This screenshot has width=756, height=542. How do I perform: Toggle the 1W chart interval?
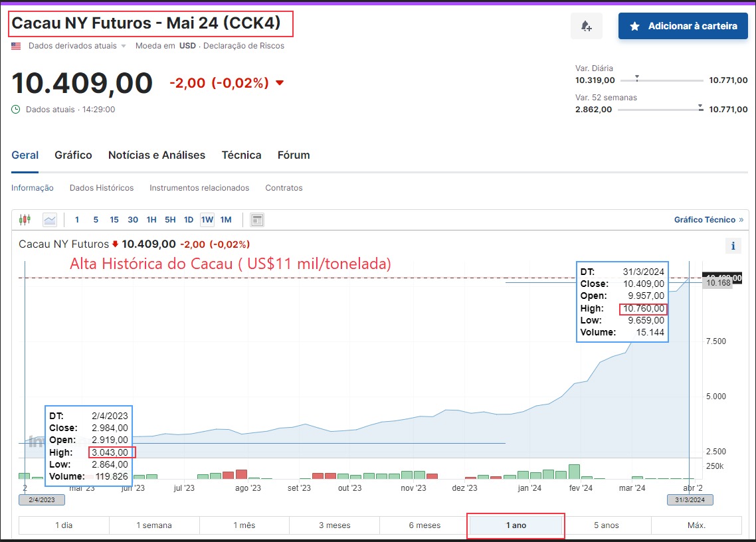(x=207, y=220)
